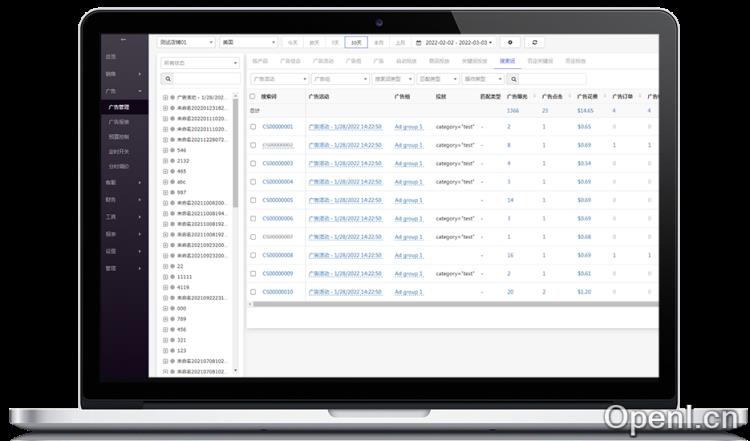Tick the checkbox for row CS00000008
The image size is (750, 441).
(x=253, y=255)
